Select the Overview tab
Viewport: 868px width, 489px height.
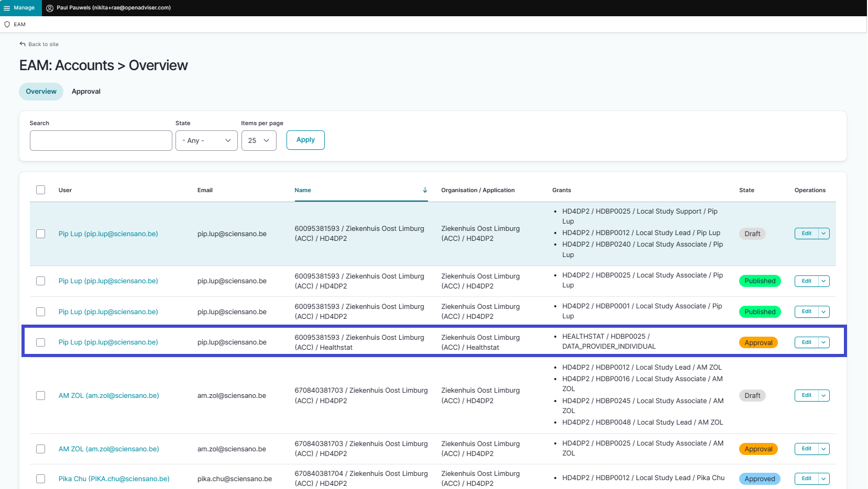[x=41, y=92]
